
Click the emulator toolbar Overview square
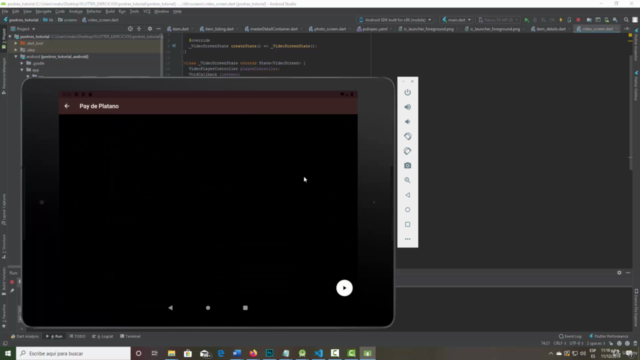[407, 224]
